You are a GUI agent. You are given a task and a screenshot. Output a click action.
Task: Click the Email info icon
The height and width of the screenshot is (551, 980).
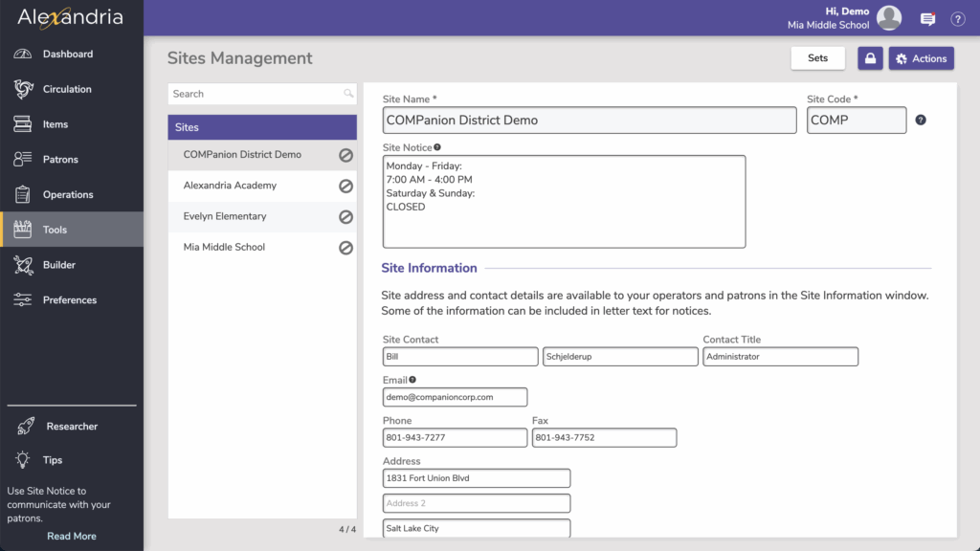point(412,380)
